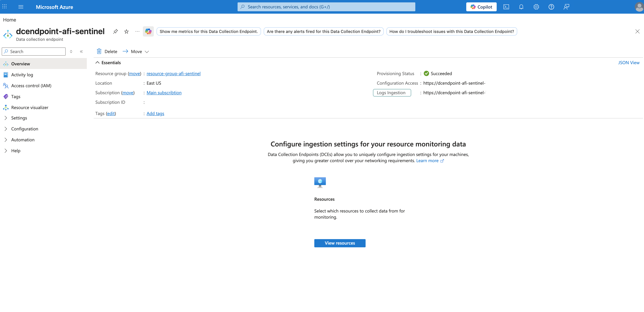Collapse the left sidebar menu
This screenshot has width=644, height=312.
click(81, 51)
